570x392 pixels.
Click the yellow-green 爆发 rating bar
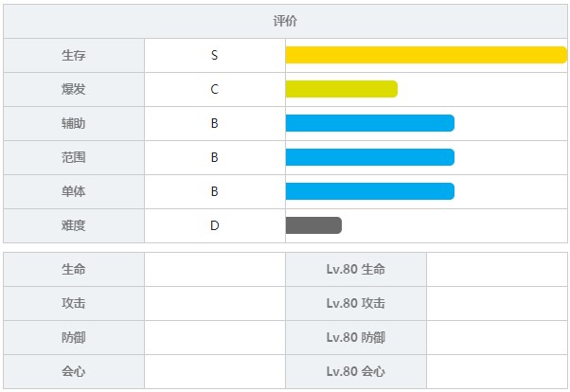342,89
